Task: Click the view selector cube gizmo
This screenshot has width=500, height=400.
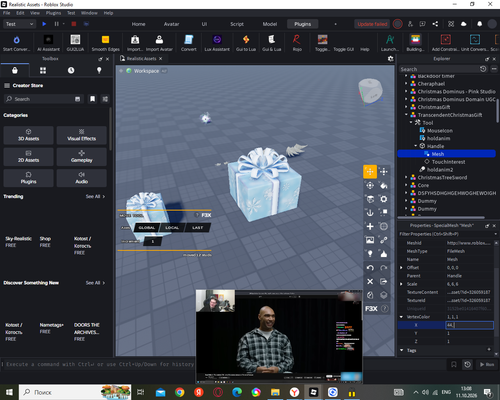Action: [371, 92]
